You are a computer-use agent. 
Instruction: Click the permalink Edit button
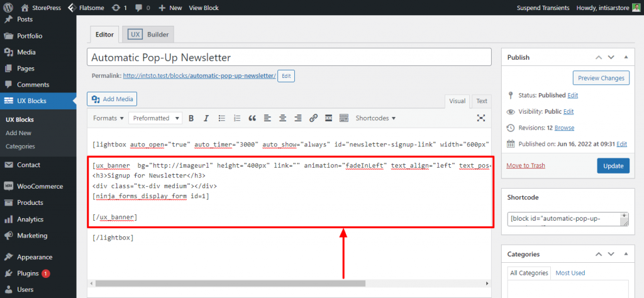tap(286, 76)
